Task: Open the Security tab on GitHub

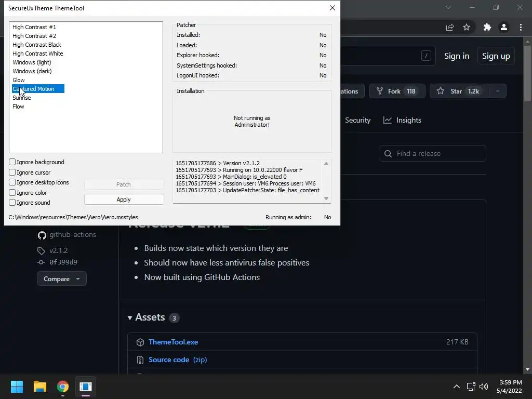Action: 357,120
